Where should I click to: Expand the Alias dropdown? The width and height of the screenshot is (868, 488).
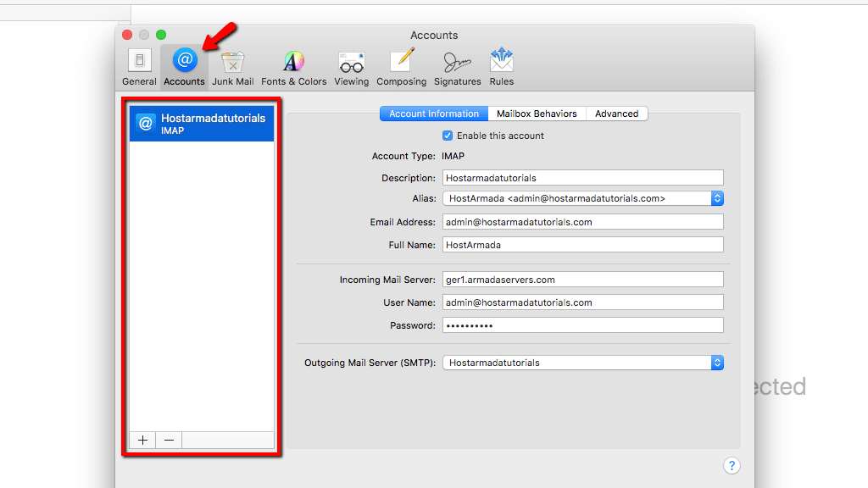click(x=583, y=198)
